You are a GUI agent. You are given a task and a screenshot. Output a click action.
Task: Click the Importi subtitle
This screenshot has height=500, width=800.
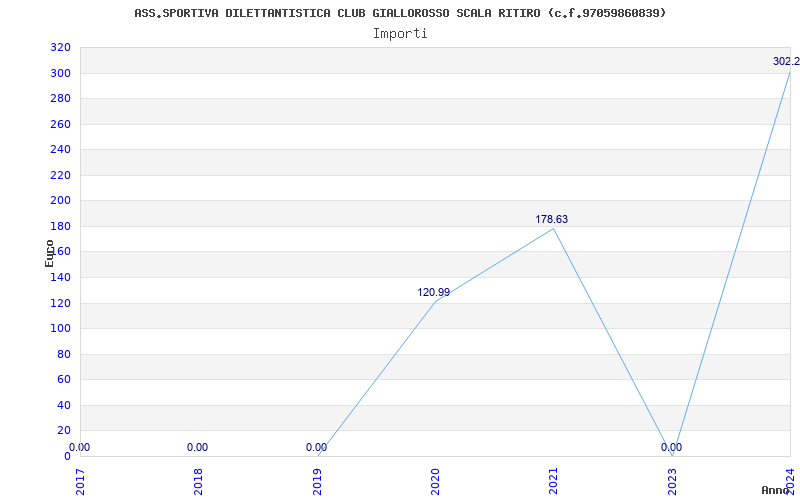tap(400, 34)
